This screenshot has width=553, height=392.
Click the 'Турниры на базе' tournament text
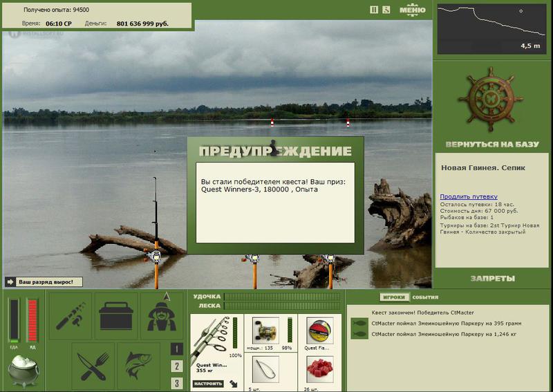(489, 229)
